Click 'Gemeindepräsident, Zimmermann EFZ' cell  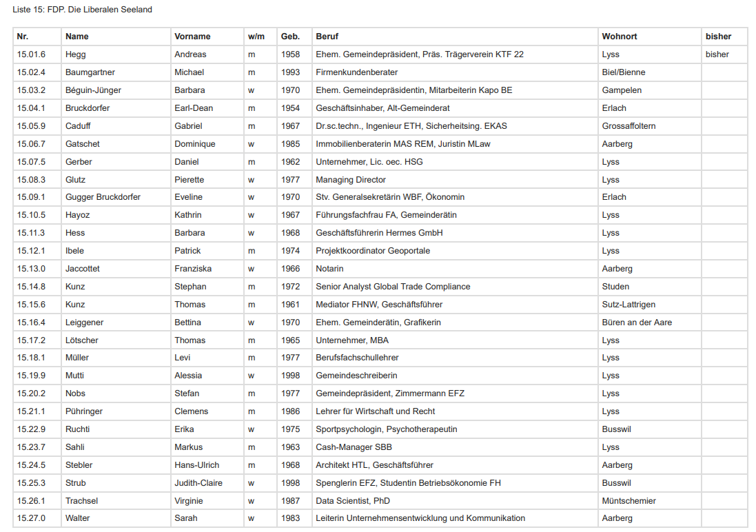coord(389,393)
